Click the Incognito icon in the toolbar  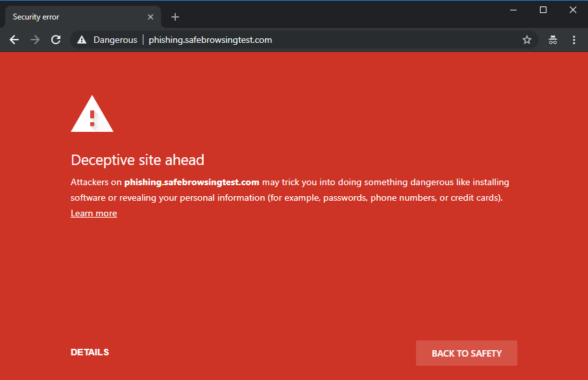(x=553, y=40)
